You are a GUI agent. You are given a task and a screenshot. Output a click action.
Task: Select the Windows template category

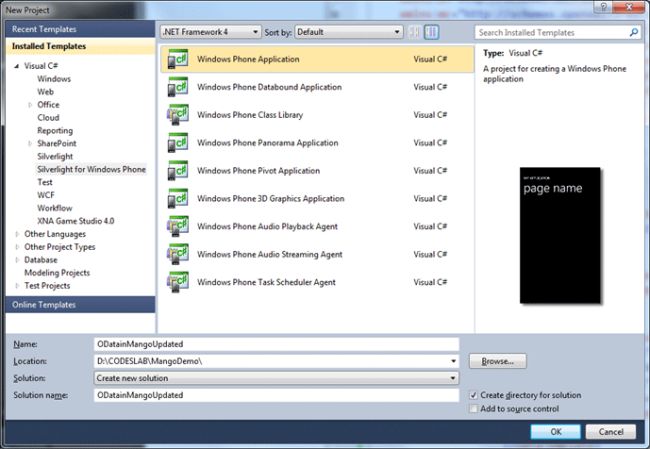54,79
